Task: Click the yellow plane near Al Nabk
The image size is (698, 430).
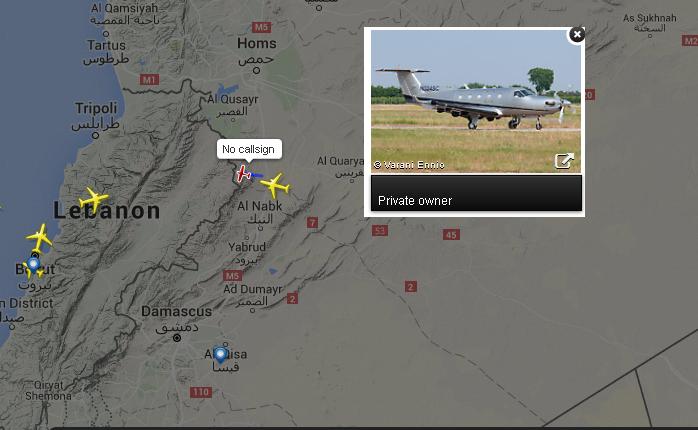Action: [x=275, y=185]
